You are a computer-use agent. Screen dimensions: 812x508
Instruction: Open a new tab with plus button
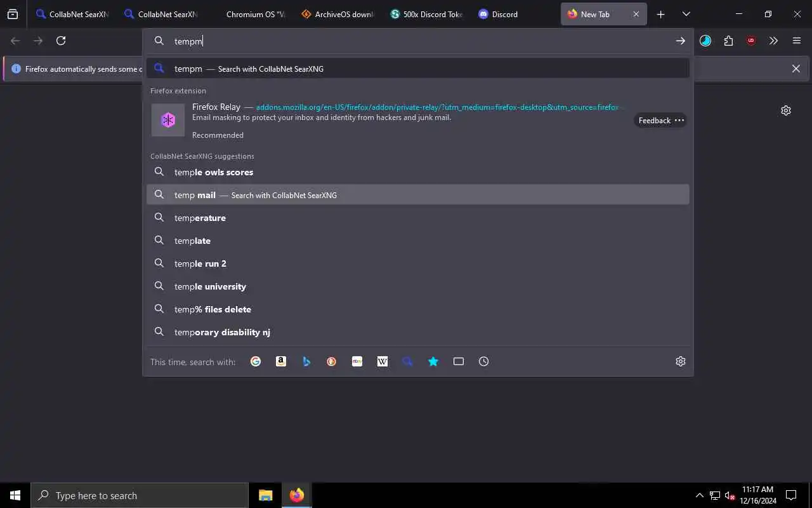pyautogui.click(x=660, y=14)
